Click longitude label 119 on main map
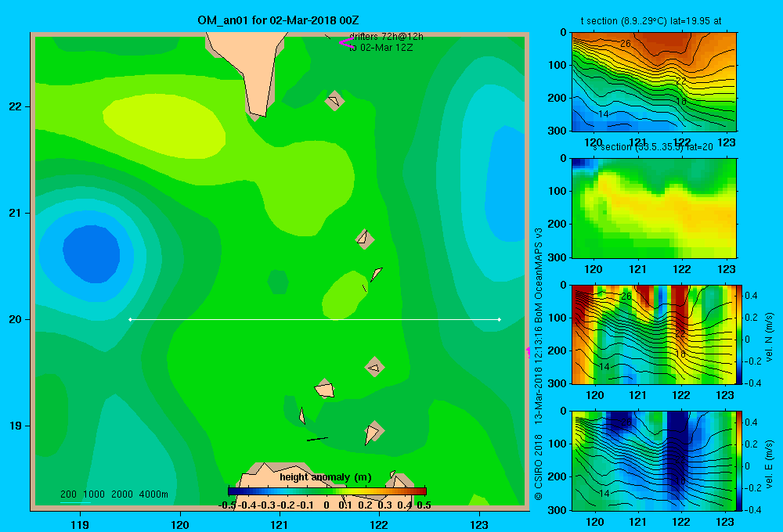This screenshot has height=532, width=783. (x=80, y=524)
